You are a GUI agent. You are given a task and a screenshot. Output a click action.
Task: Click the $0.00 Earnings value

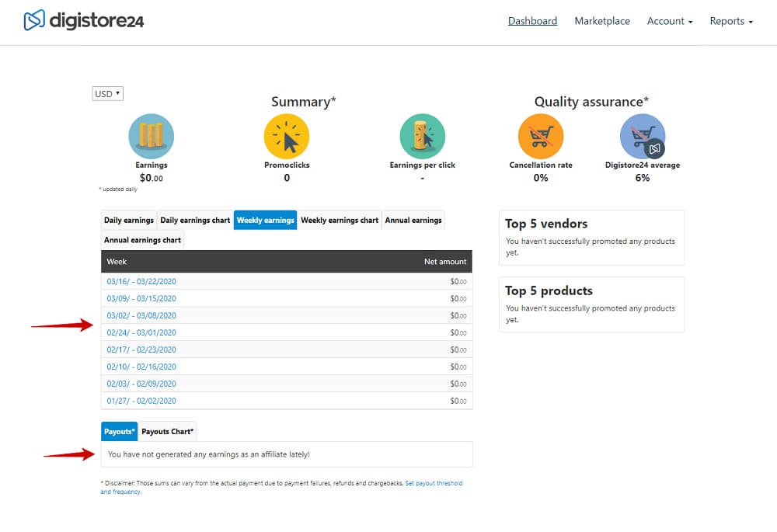[x=152, y=178]
